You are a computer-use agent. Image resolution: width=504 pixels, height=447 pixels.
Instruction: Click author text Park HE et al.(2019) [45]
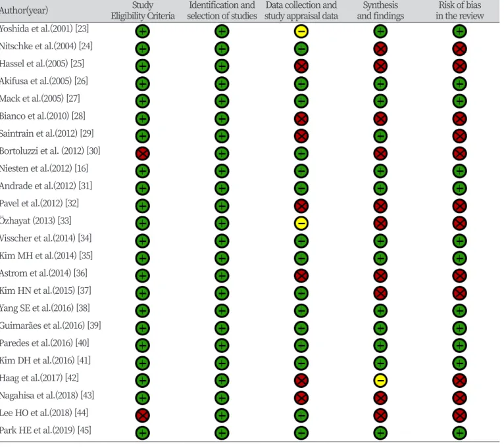[x=45, y=431]
